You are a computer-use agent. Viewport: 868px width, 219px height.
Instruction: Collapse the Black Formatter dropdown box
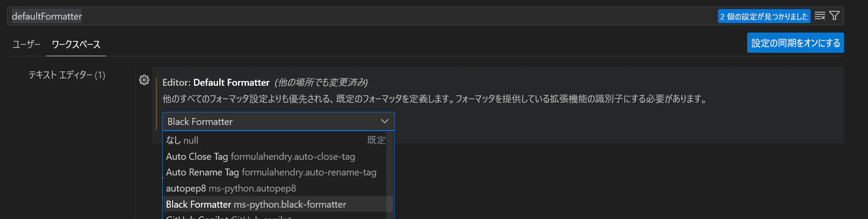[x=279, y=121]
